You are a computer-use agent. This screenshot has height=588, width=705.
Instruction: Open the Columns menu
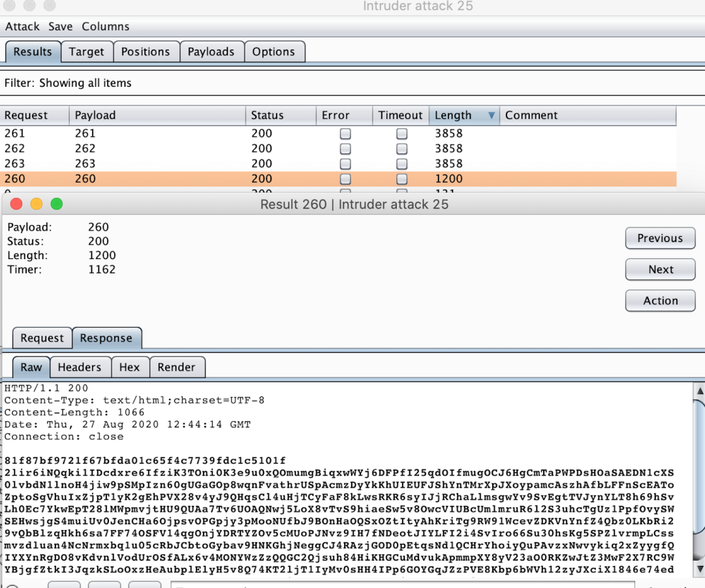click(105, 27)
